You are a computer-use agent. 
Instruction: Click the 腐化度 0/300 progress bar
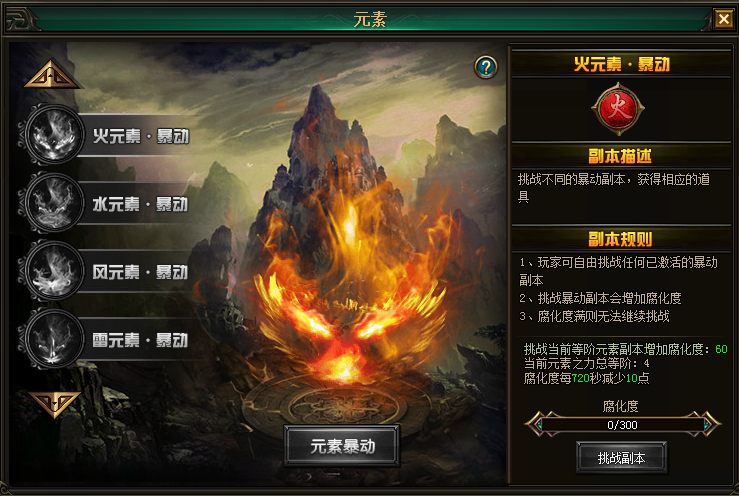pyautogui.click(x=622, y=425)
